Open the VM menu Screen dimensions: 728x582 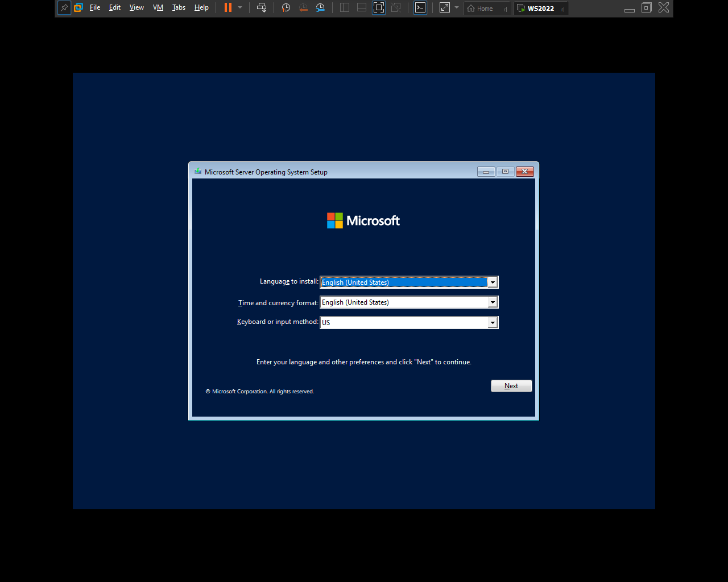click(158, 8)
